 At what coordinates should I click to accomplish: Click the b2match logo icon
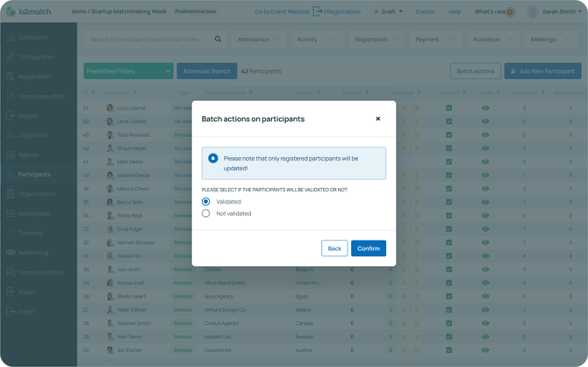click(x=11, y=12)
